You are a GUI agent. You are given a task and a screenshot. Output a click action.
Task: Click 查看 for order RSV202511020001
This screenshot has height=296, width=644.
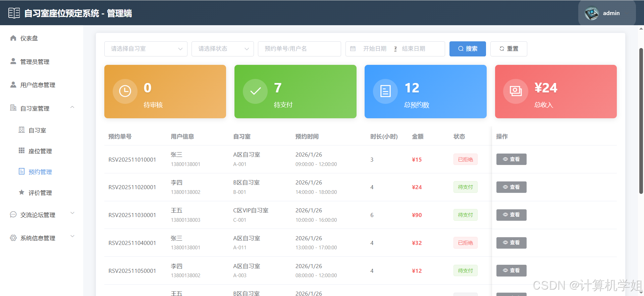point(511,187)
